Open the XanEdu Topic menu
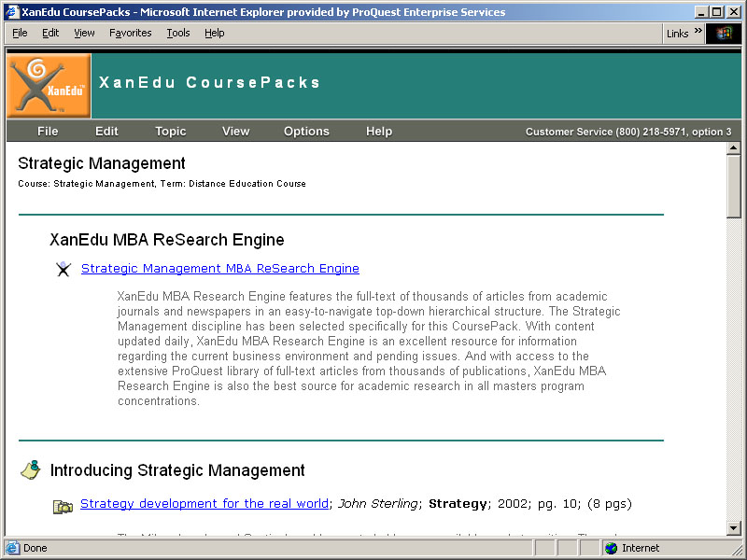This screenshot has width=747, height=560. coord(170,132)
